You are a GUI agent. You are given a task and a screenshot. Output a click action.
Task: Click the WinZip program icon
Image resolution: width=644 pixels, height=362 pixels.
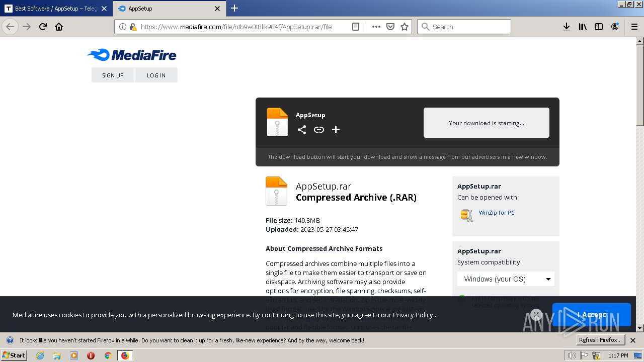click(x=467, y=215)
